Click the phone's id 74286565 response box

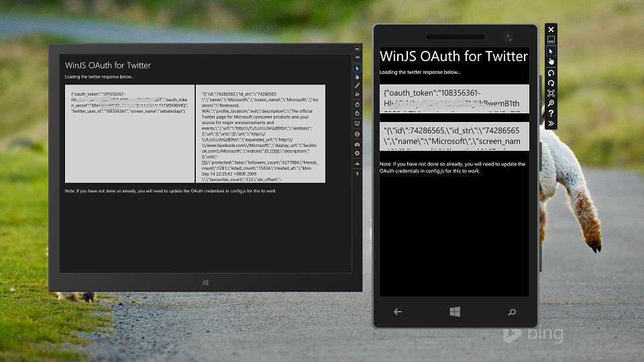454,136
